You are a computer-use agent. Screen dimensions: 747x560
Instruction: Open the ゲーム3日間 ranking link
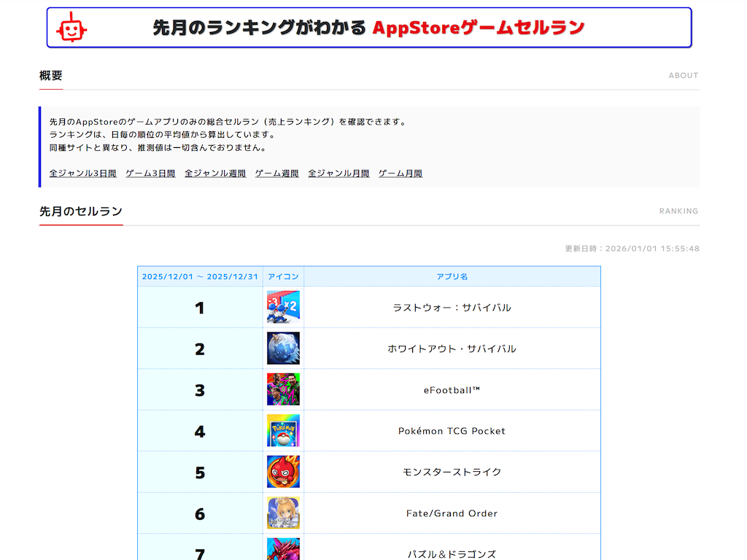pyautogui.click(x=150, y=174)
